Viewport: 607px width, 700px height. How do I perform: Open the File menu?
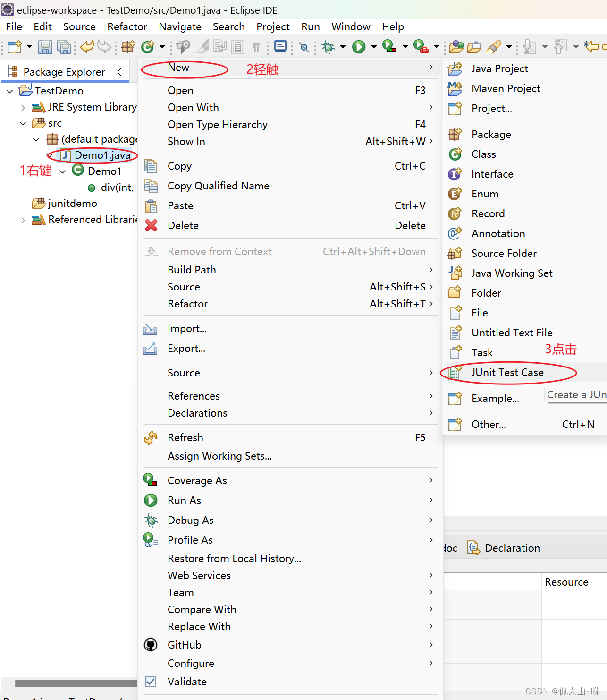click(x=14, y=26)
